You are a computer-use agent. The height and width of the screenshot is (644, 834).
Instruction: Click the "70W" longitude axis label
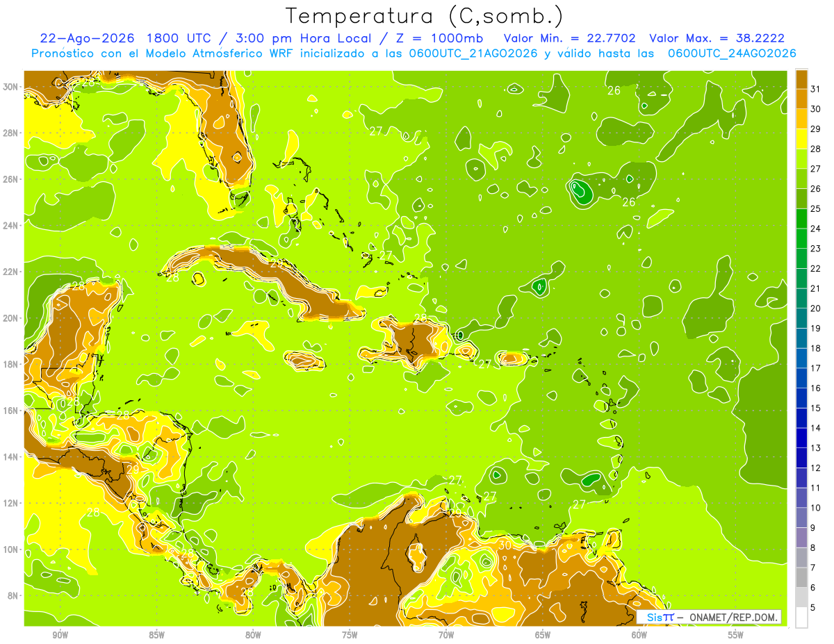coord(446,635)
